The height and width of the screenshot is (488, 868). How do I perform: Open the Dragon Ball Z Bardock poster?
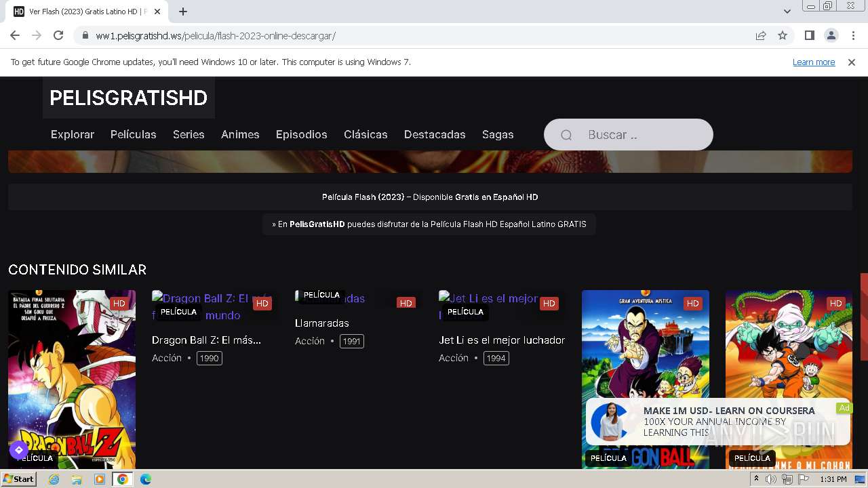[x=72, y=380]
